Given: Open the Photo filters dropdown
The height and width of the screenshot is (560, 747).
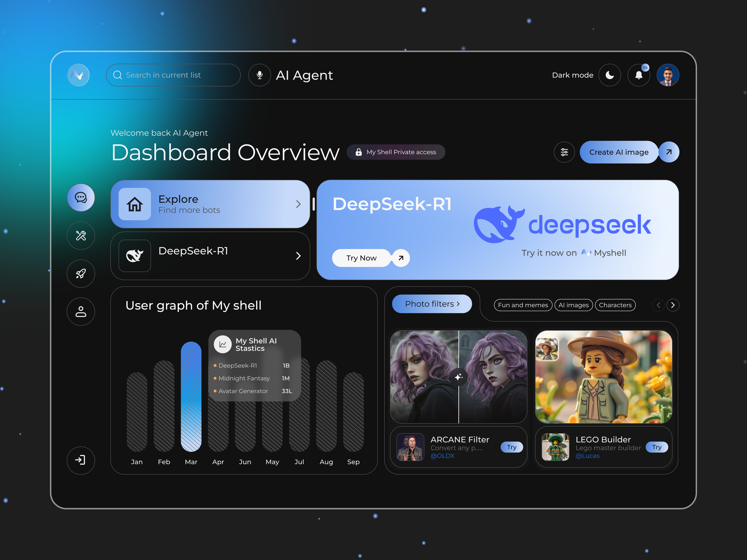Looking at the screenshot, I should click(x=432, y=304).
